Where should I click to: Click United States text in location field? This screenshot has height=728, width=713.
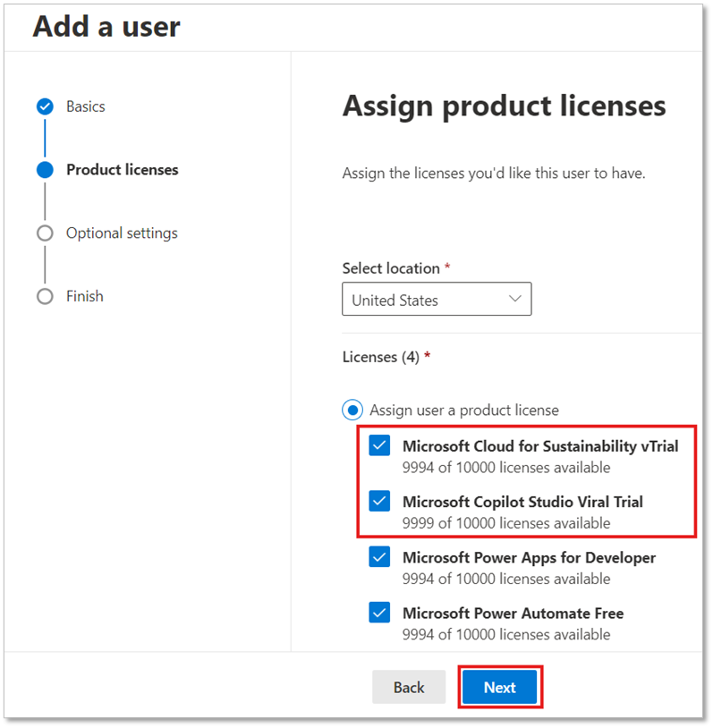coord(395,301)
